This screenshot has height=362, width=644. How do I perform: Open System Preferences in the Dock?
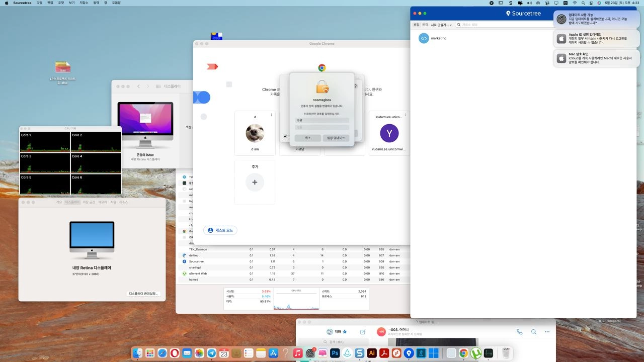[x=310, y=353]
